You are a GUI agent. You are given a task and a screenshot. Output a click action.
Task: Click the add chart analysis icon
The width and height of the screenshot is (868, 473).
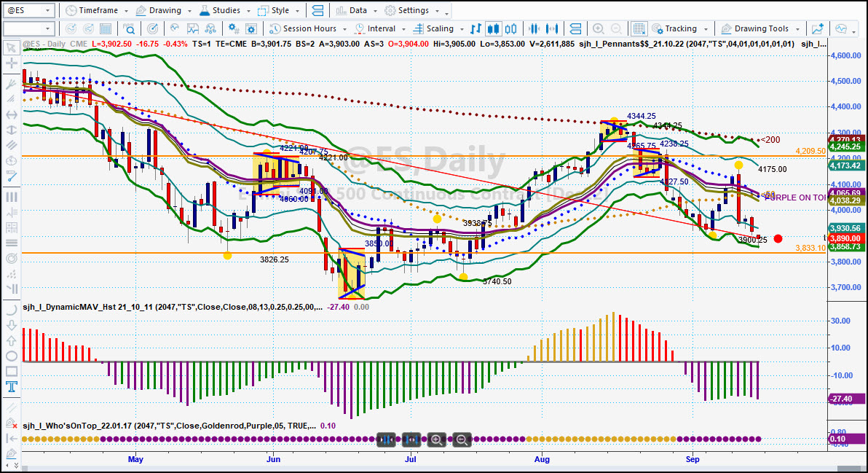pyautogui.click(x=817, y=29)
